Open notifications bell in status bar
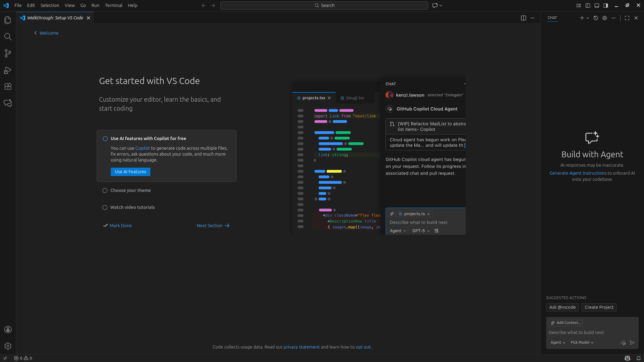Viewport: 644px width, 362px height. coord(638,358)
